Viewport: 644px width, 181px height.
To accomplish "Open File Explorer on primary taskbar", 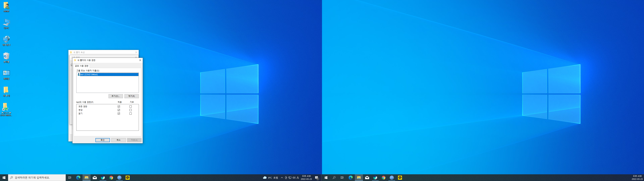I will tap(87, 178).
